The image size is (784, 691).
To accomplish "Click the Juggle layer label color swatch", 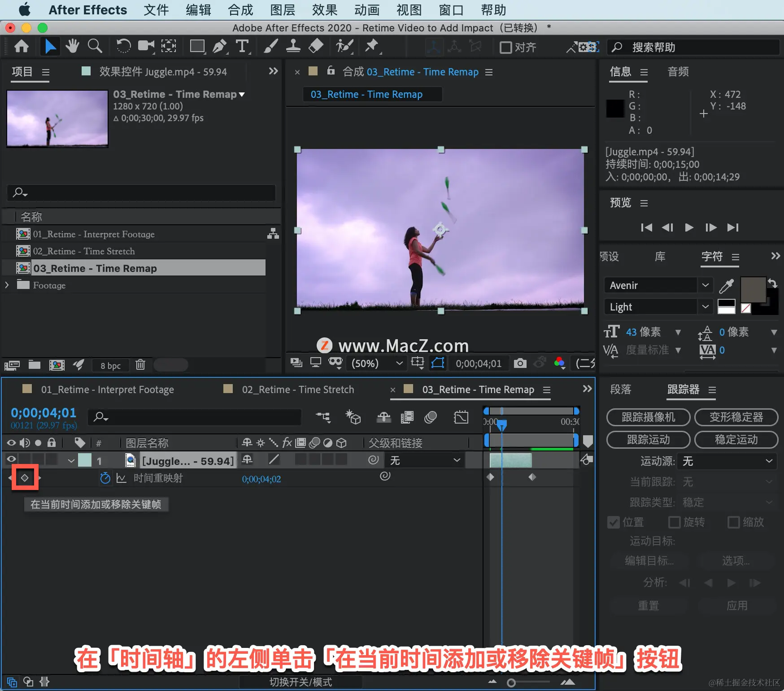I will [x=85, y=460].
